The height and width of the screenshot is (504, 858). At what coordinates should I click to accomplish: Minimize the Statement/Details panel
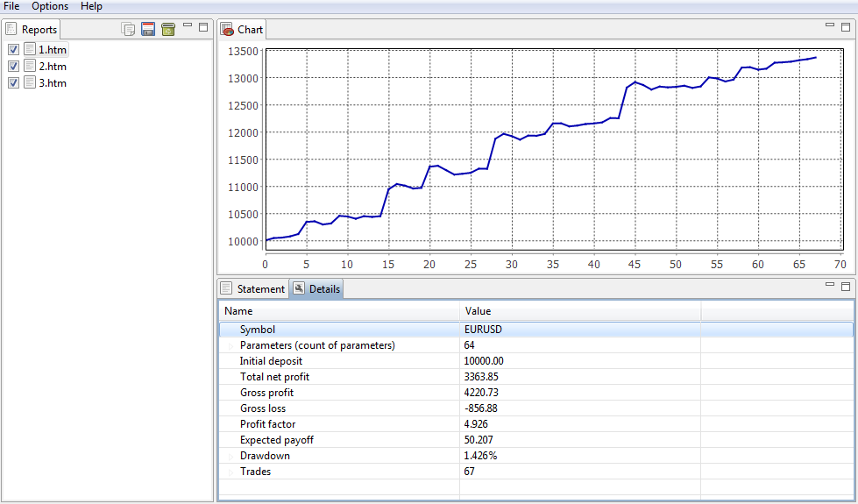point(830,285)
